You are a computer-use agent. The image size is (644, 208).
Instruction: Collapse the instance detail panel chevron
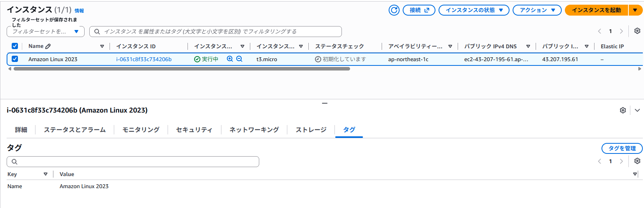(637, 110)
